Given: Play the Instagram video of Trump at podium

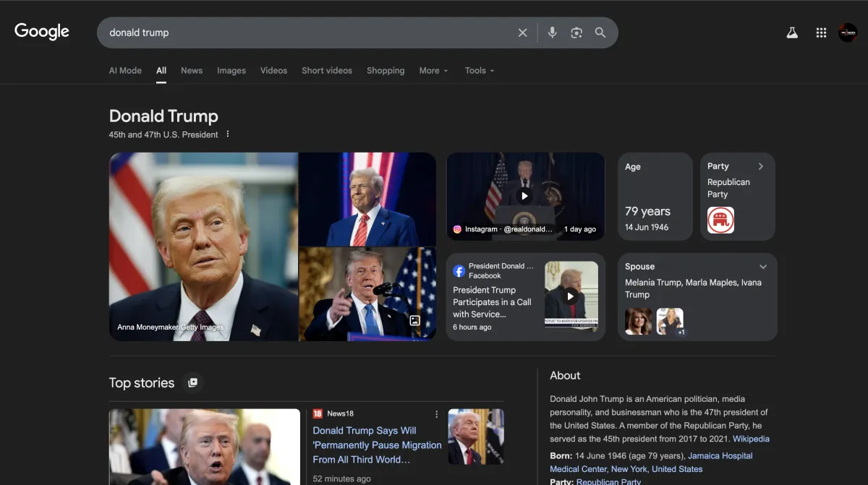Looking at the screenshot, I should (525, 196).
